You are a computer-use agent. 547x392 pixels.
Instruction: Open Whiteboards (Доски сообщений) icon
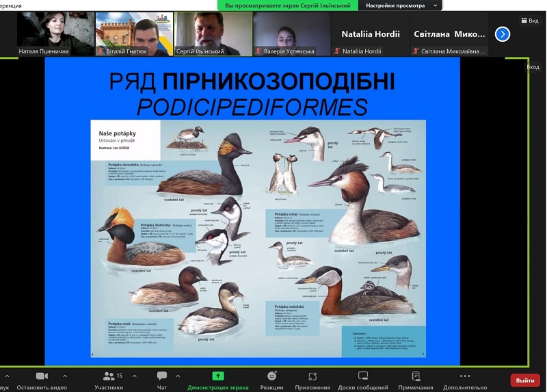tap(363, 376)
